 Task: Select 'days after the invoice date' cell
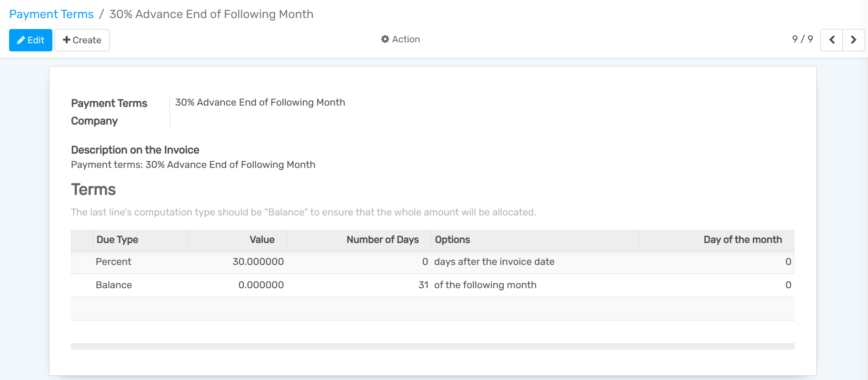tap(494, 262)
